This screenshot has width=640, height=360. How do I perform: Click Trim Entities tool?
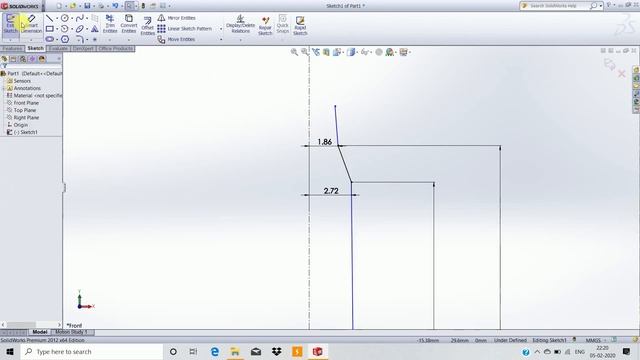110,24
